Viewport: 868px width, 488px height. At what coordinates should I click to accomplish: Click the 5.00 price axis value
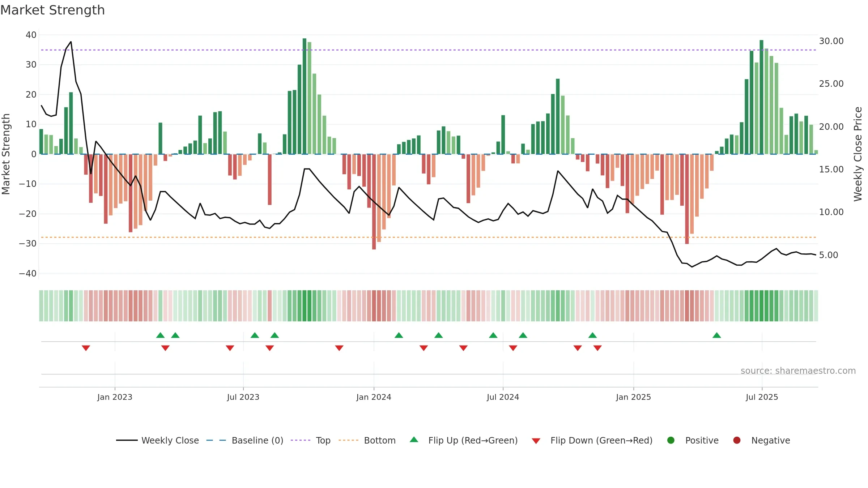tap(828, 255)
